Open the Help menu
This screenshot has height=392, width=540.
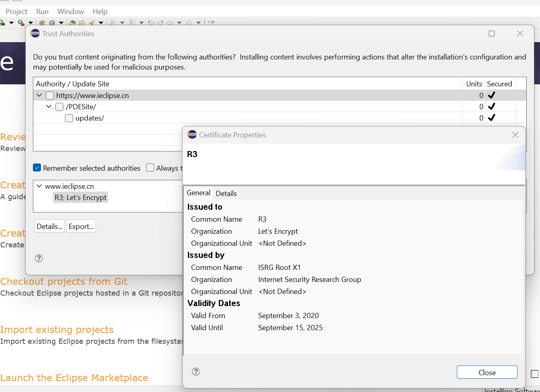[x=100, y=12]
